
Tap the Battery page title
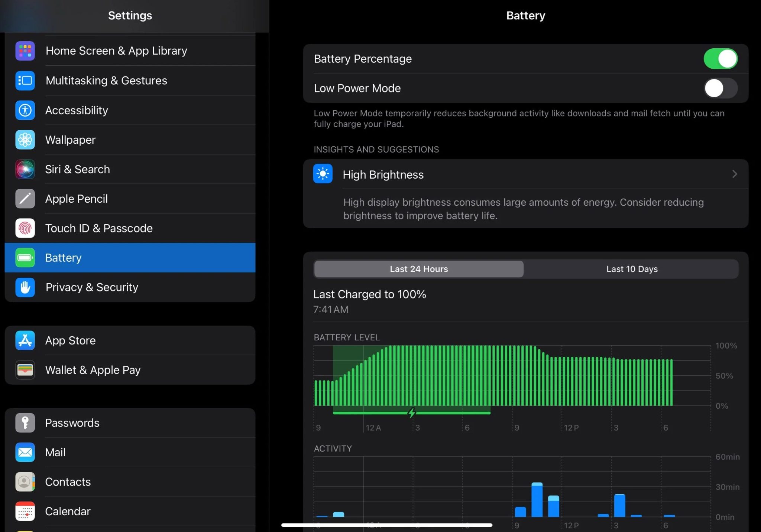(525, 16)
